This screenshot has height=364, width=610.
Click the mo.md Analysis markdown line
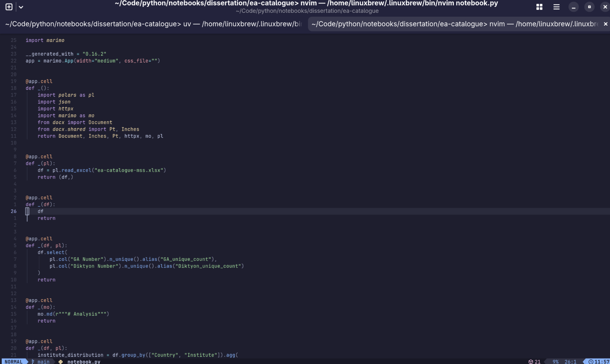tap(73, 314)
